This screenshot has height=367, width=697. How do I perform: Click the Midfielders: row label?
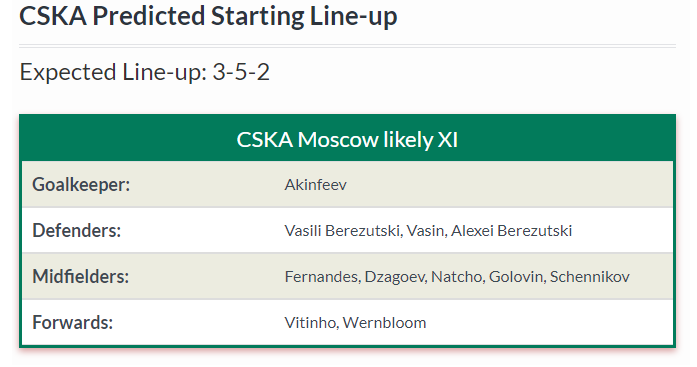[x=80, y=276]
